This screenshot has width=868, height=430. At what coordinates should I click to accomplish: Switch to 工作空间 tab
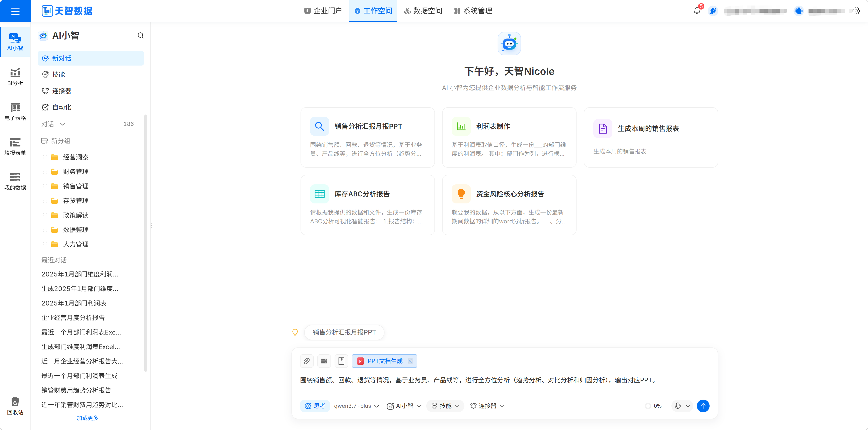373,11
